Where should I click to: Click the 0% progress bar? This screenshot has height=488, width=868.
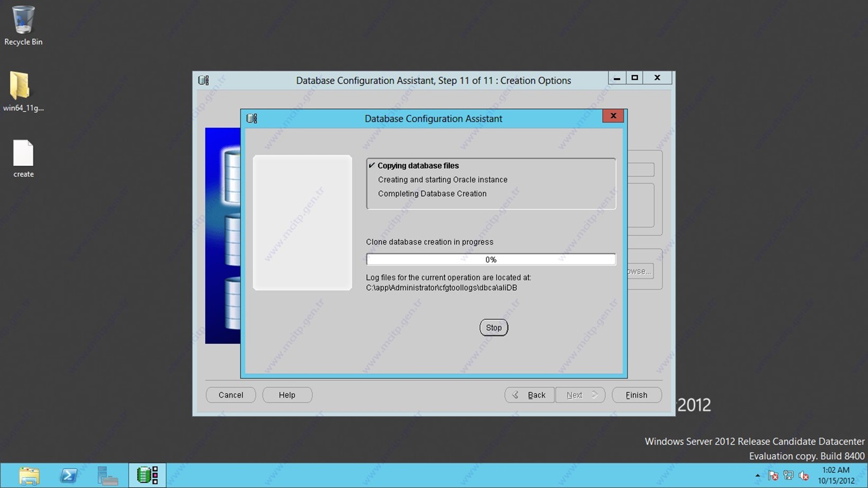(x=491, y=259)
